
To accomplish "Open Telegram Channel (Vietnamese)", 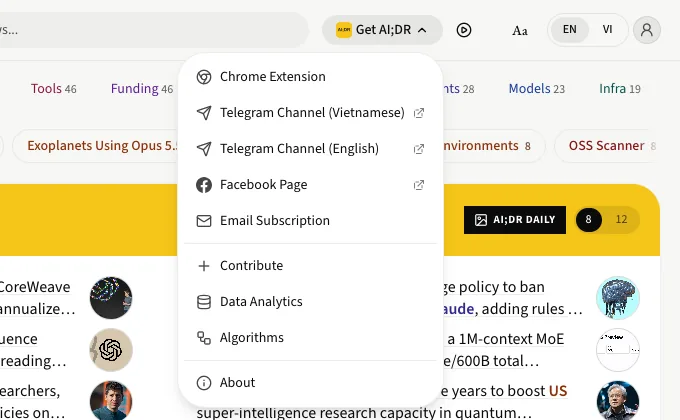I will 310,113.
